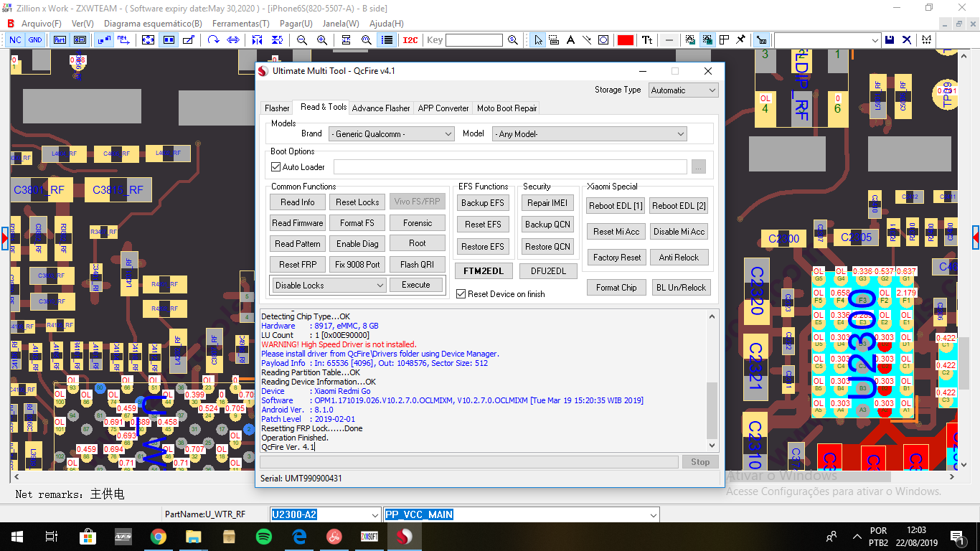
Task: Open the PP_VCC_MAIN net dropdown
Action: click(x=521, y=514)
